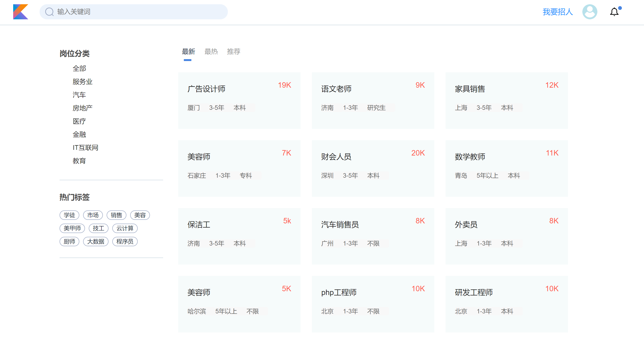Focus the keyword search input field
Image resolution: width=644 pixels, height=340 pixels.
(140, 12)
